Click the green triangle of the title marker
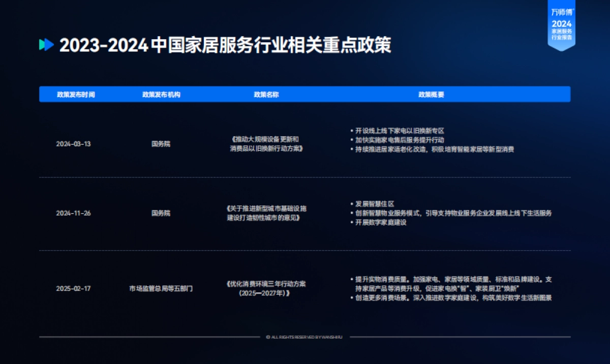The height and width of the screenshot is (364, 610). tap(42, 45)
